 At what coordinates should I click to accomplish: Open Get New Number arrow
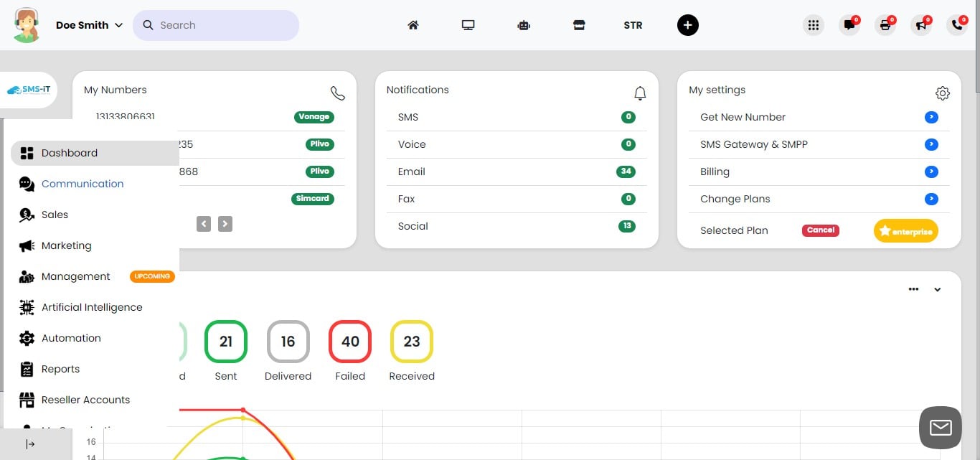[x=931, y=117]
